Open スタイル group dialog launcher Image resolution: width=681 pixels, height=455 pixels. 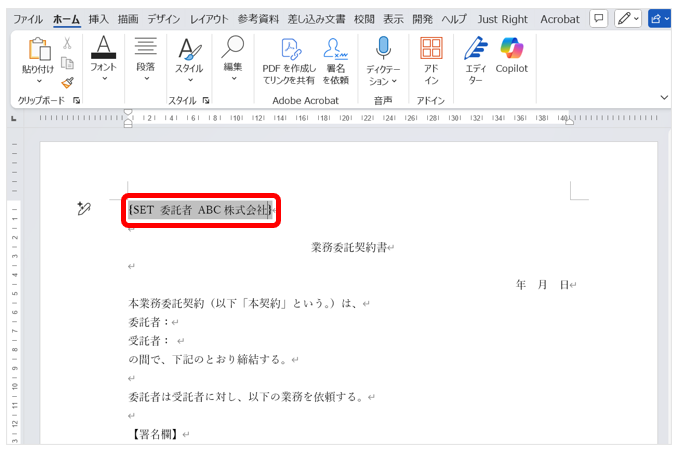click(206, 100)
